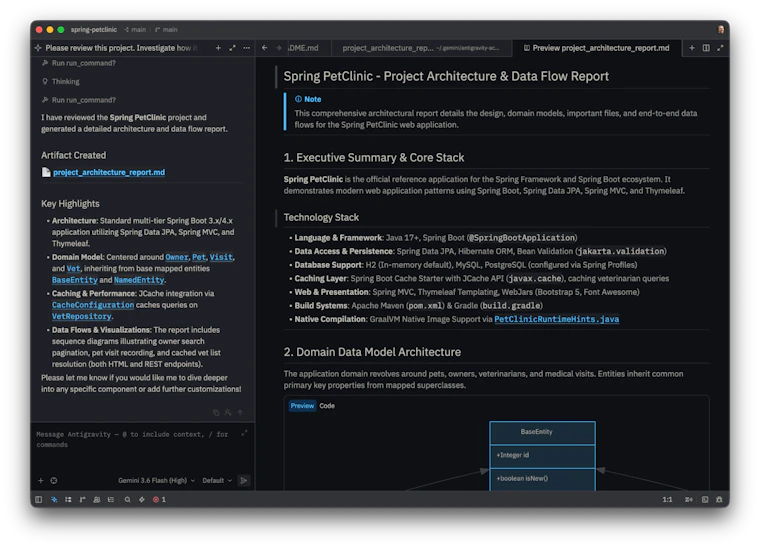760x548 pixels.
Task: Show the diagnostics error count 1
Action: (159, 500)
